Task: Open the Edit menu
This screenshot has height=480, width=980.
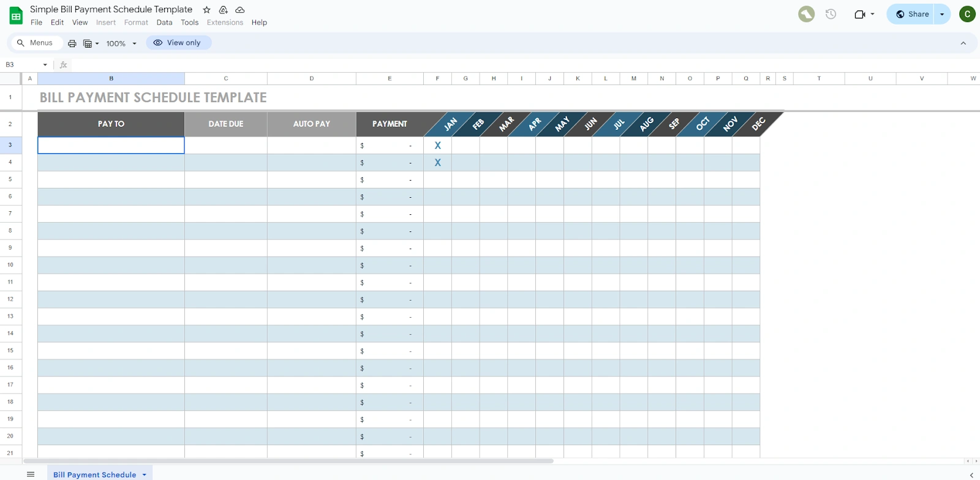Action: (57, 23)
